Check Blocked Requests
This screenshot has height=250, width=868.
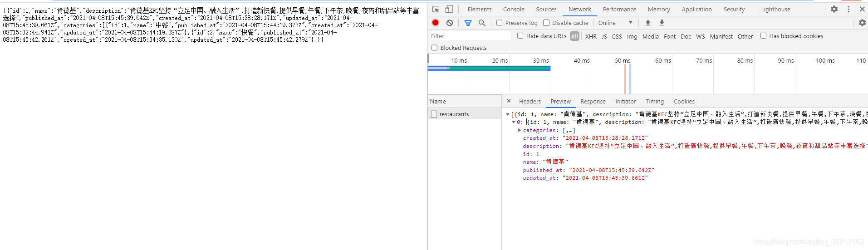pyautogui.click(x=435, y=48)
